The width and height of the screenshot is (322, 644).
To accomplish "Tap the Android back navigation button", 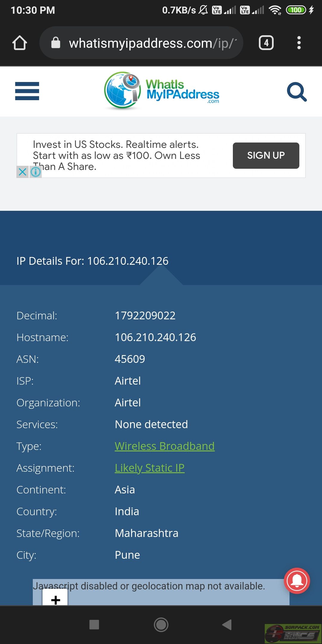I will 227,624.
